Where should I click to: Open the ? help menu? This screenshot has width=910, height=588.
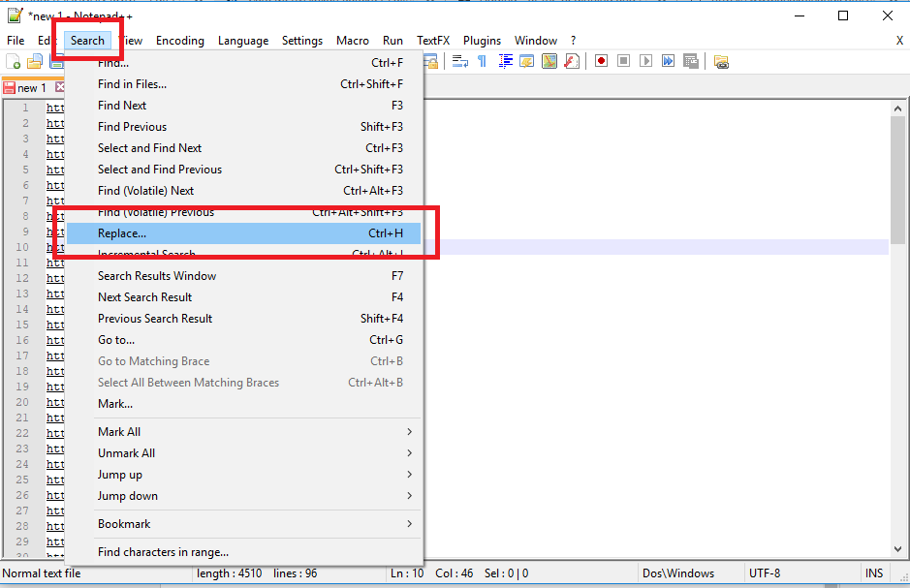click(x=574, y=41)
